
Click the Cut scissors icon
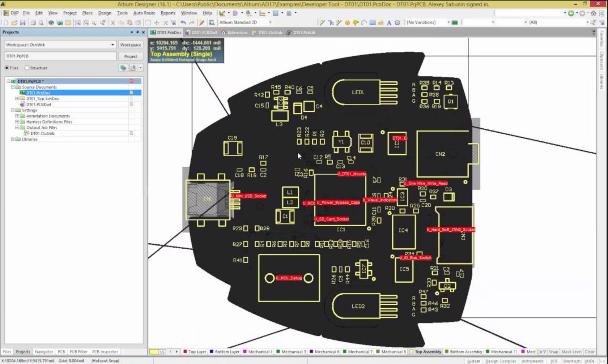113,23
